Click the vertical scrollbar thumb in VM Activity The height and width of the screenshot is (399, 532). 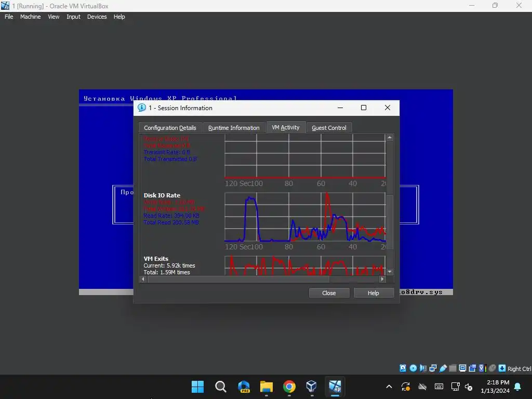click(390, 222)
